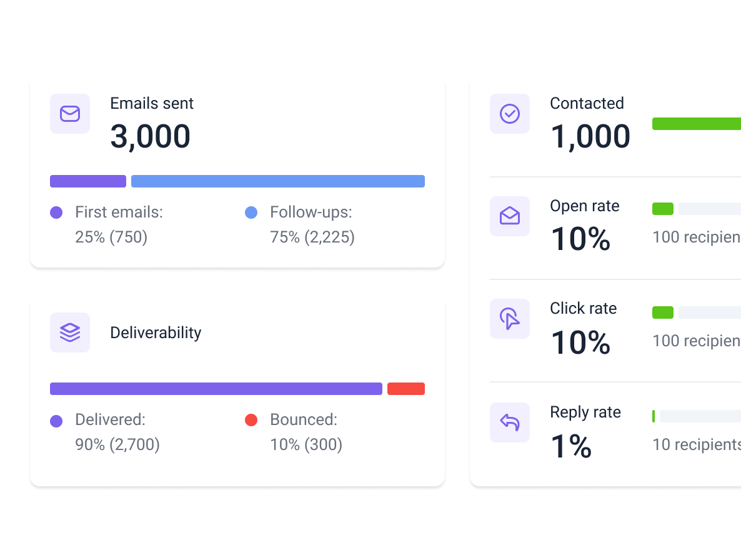The image size is (741, 560).
Task: Click the green Open rate progress bar
Action: 663,209
